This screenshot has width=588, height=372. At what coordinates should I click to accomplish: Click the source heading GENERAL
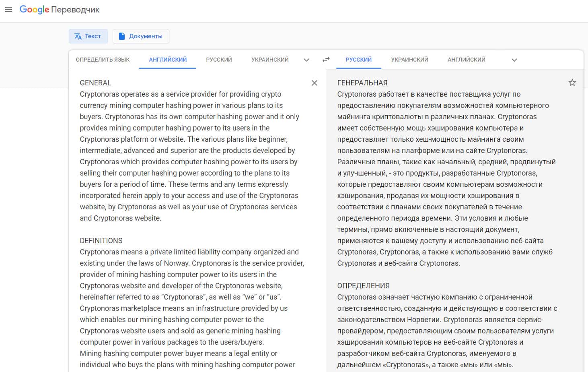pos(95,83)
